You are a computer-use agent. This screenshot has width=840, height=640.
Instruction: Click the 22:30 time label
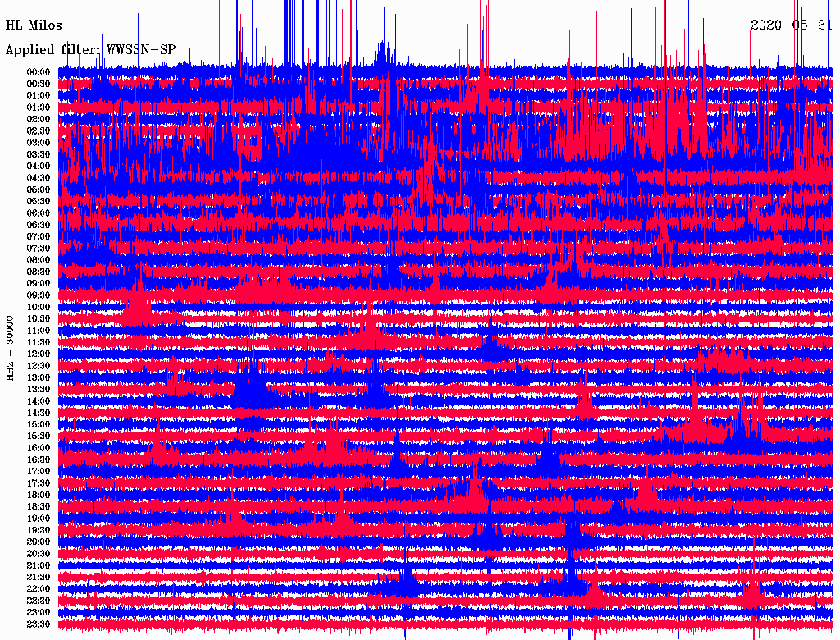[39, 601]
